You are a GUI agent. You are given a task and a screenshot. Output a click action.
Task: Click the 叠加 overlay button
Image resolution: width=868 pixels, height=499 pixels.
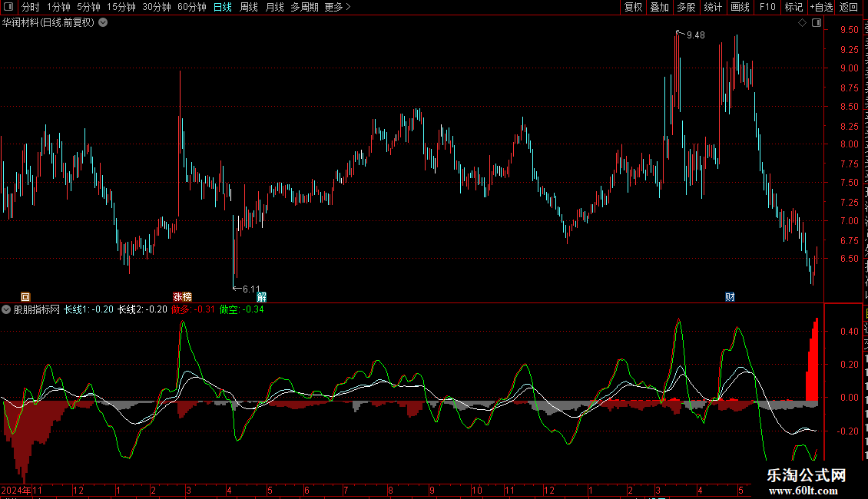(659, 7)
